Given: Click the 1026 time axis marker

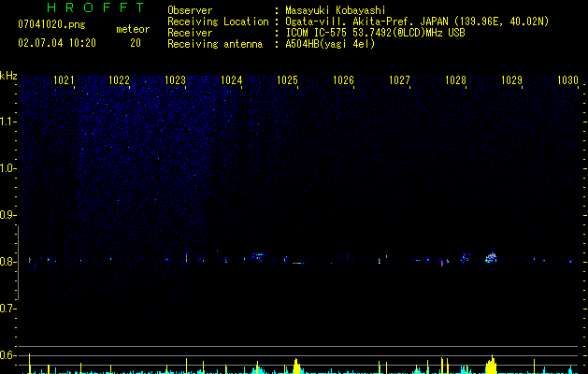Looking at the screenshot, I should 343,80.
